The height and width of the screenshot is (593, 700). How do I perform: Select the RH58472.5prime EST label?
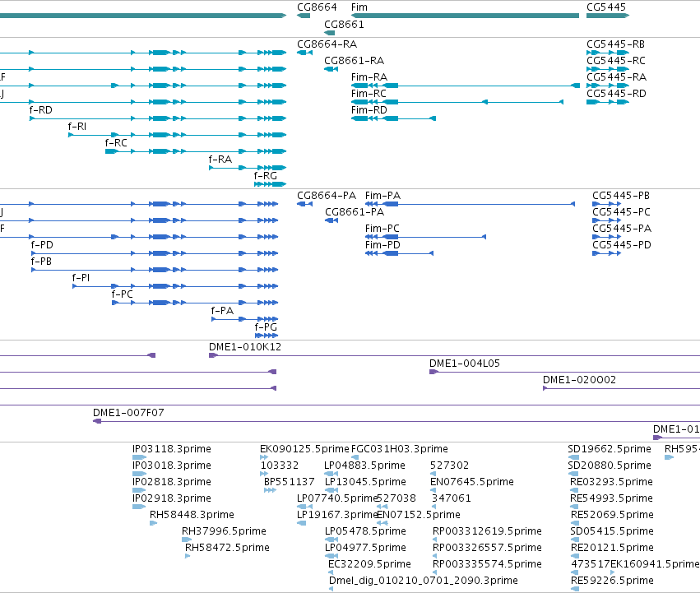pyautogui.click(x=227, y=548)
